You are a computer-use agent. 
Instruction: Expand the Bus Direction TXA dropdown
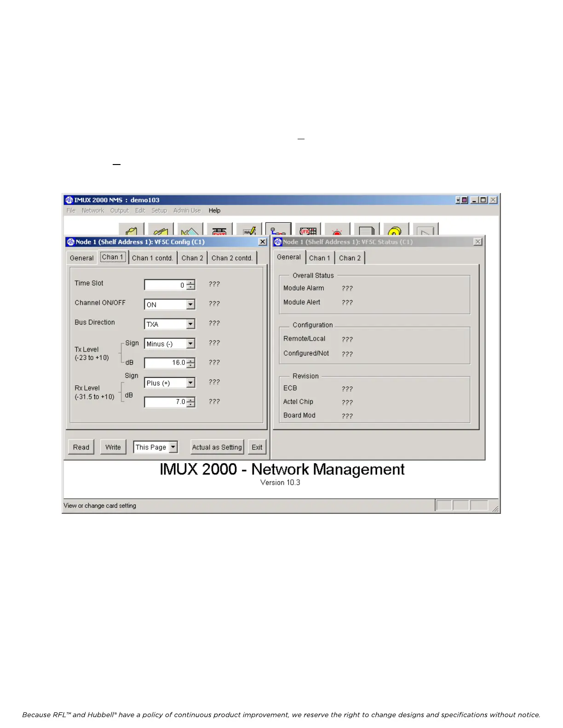point(190,324)
